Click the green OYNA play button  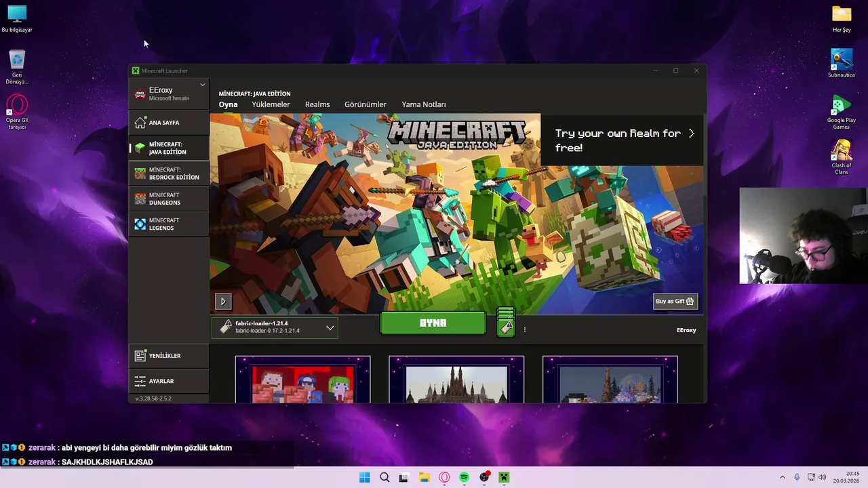pos(433,323)
